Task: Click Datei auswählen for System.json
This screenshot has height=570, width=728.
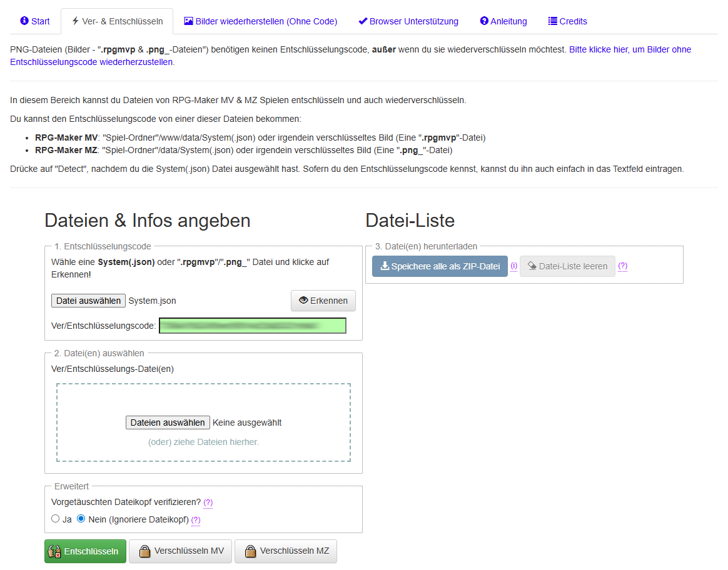Action: click(x=88, y=301)
